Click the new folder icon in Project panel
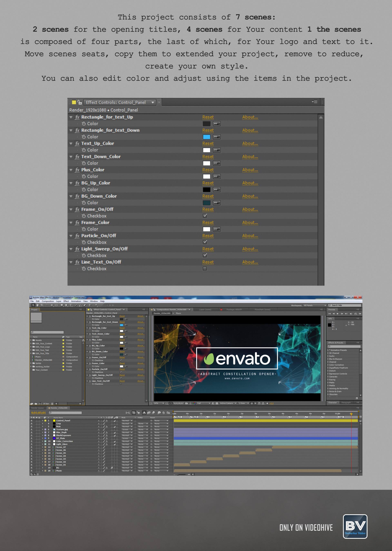This screenshot has width=392, height=551. pos(36,404)
